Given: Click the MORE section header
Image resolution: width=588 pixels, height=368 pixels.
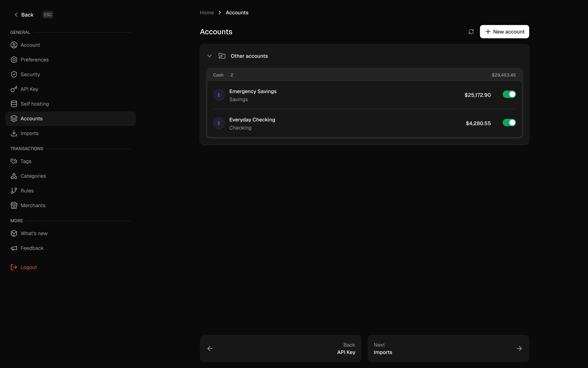Looking at the screenshot, I should [x=17, y=221].
